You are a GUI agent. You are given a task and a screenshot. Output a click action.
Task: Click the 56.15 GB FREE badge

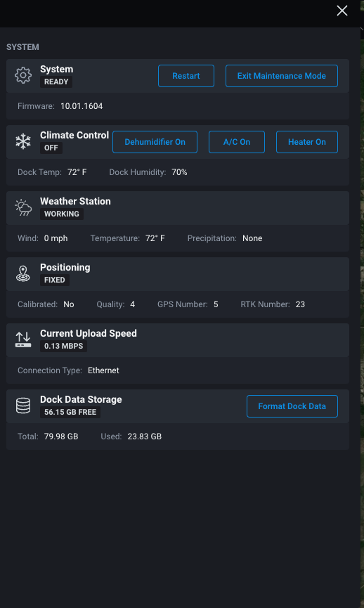point(70,412)
